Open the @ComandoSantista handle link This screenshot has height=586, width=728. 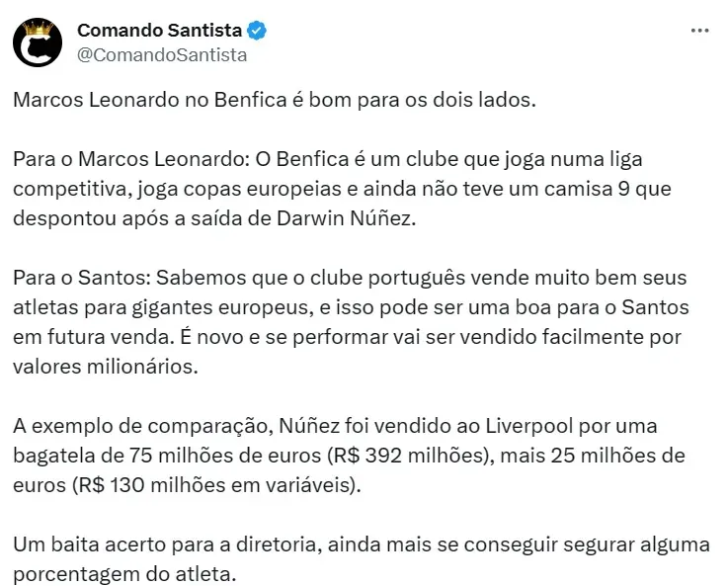coord(162,55)
